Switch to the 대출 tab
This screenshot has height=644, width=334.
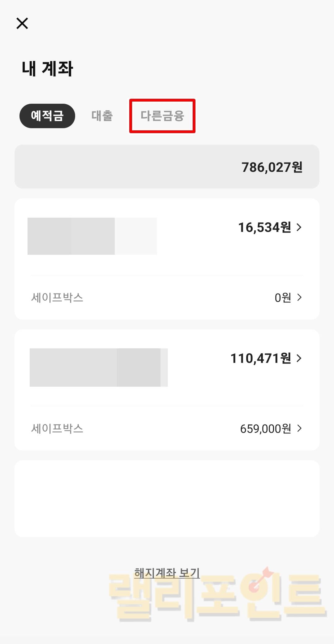[102, 116]
